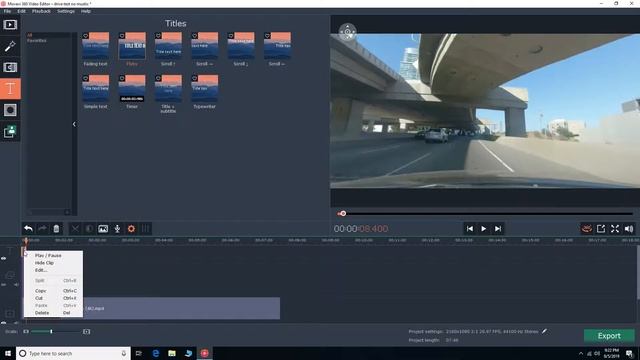This screenshot has height=360, width=640.
Task: Skip to next frame button
Action: pyautogui.click(x=498, y=229)
